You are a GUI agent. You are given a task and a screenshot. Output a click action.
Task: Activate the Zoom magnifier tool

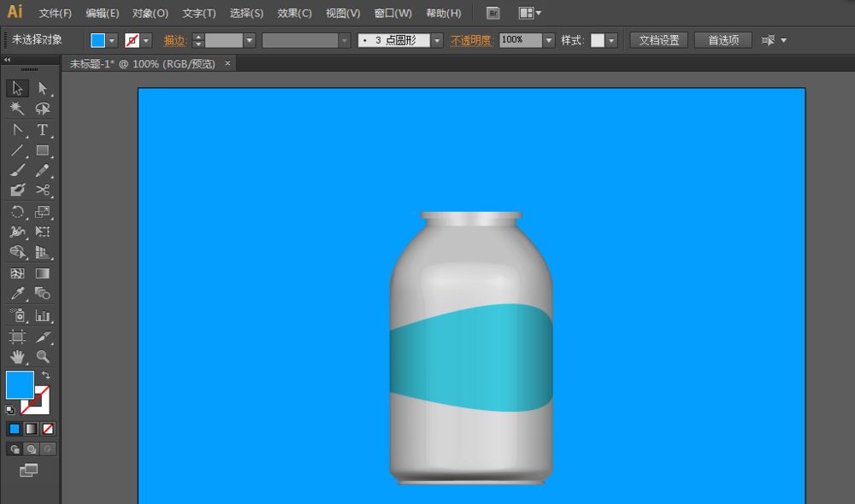[42, 357]
